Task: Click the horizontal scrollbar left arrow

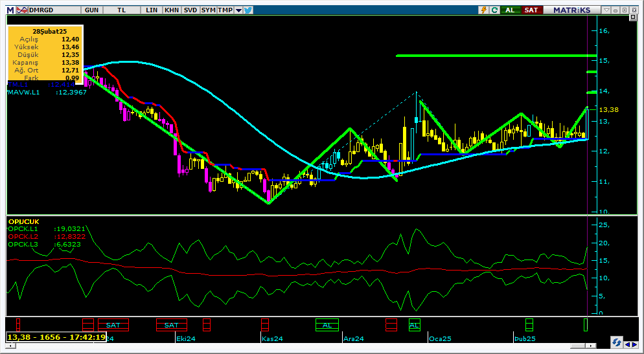Action: 10,346
